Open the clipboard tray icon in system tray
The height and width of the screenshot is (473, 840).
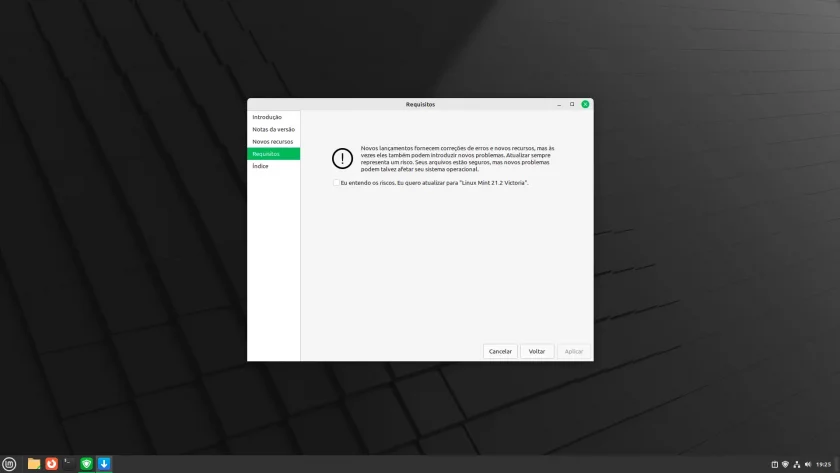click(x=774, y=464)
